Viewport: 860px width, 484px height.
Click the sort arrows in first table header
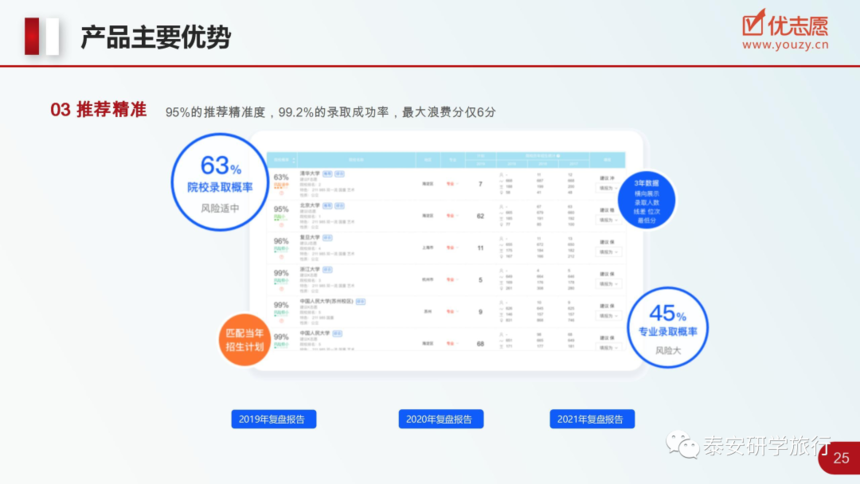coord(293,160)
